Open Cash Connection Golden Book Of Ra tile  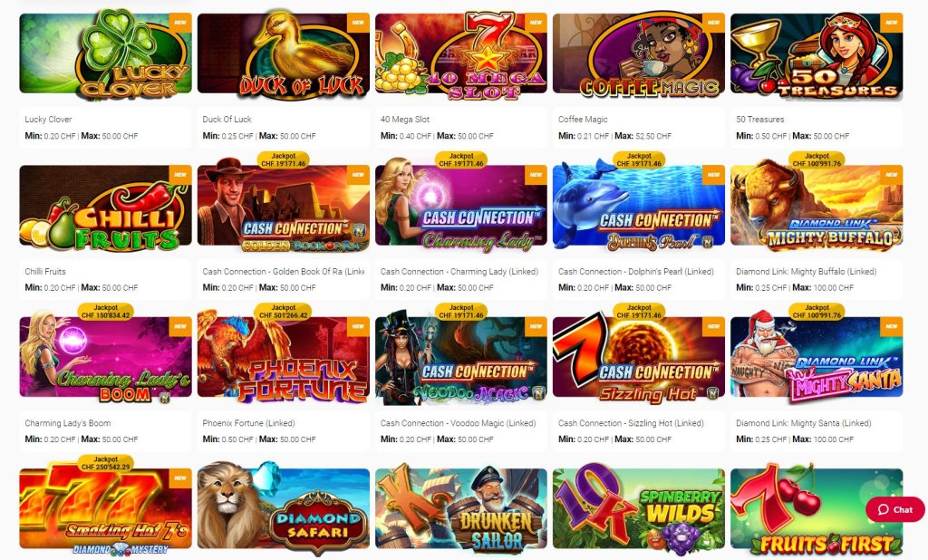click(284, 206)
